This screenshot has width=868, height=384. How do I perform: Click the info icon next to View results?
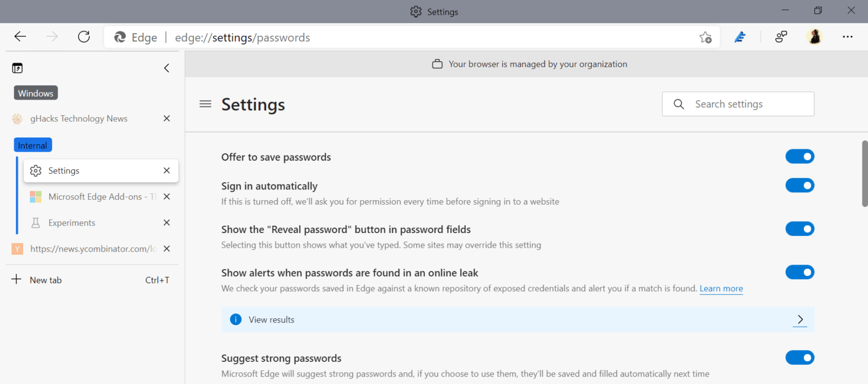[236, 319]
